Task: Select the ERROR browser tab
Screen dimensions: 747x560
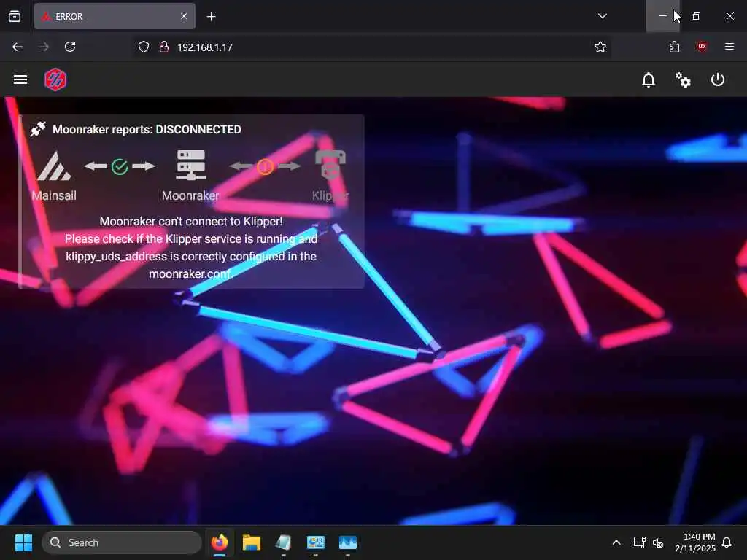Action: pos(115,17)
